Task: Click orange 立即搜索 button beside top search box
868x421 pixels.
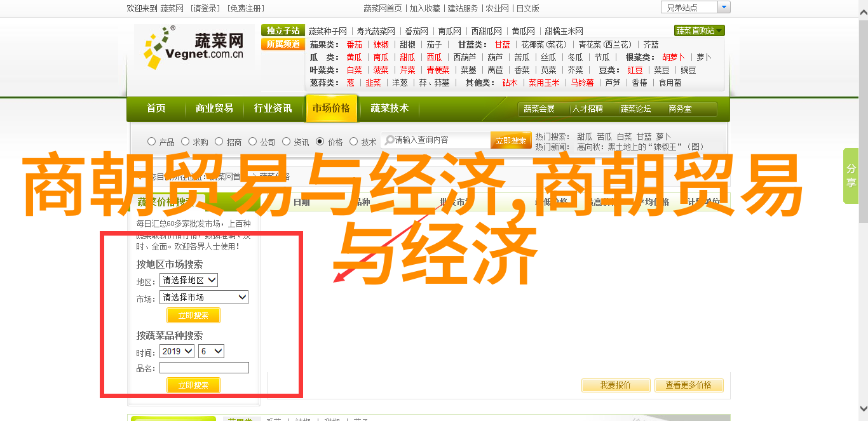Action: coord(511,140)
